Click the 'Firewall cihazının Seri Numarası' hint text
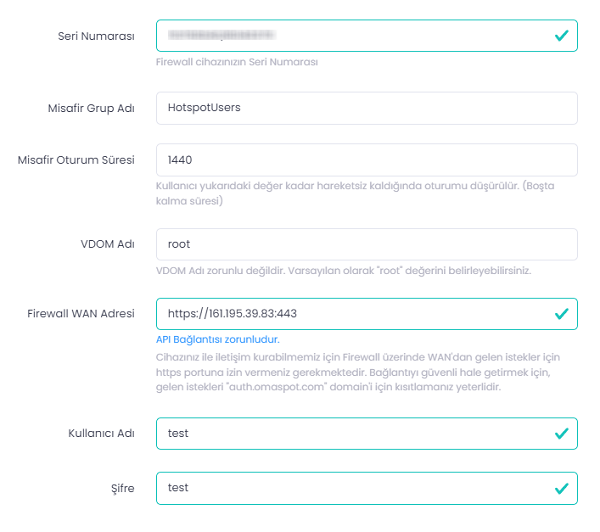Viewport: 600px width, 532px height. click(237, 62)
